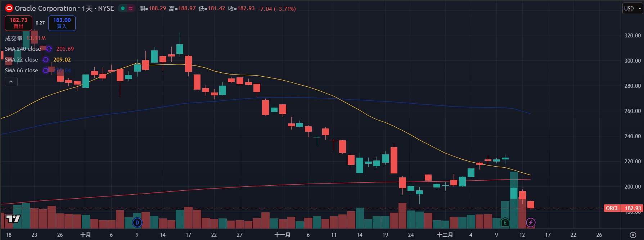
Task: Click the earnings 'E' marker icon
Action: (505, 223)
